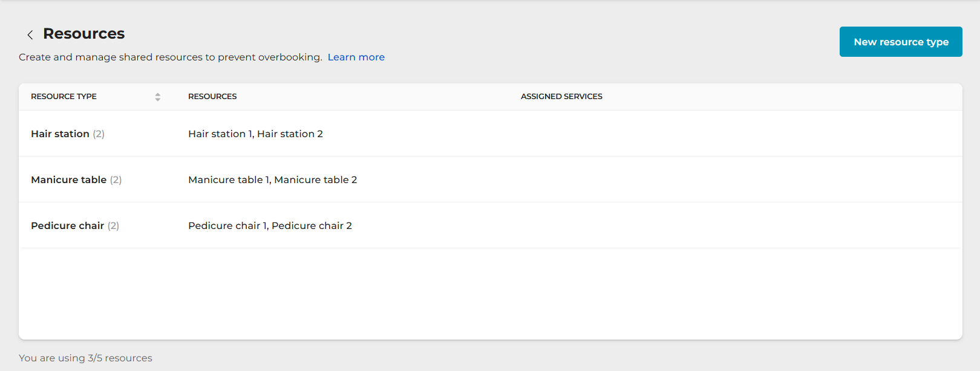Click the count (2) next to Manicure table
This screenshot has height=371, width=980.
116,179
